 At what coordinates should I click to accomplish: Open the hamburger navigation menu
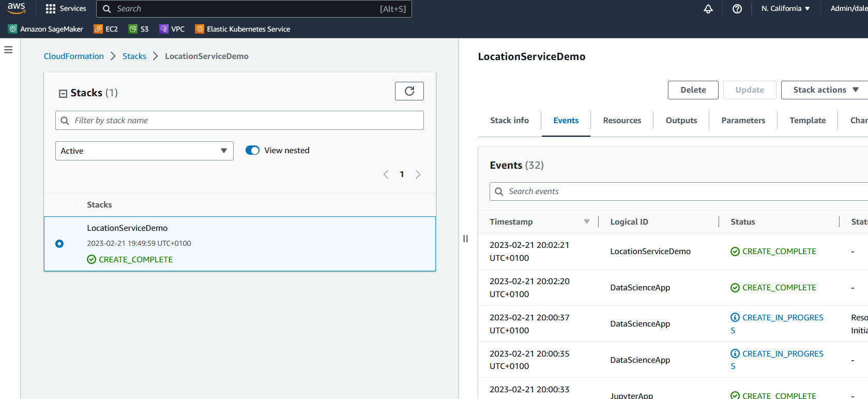pyautogui.click(x=8, y=50)
